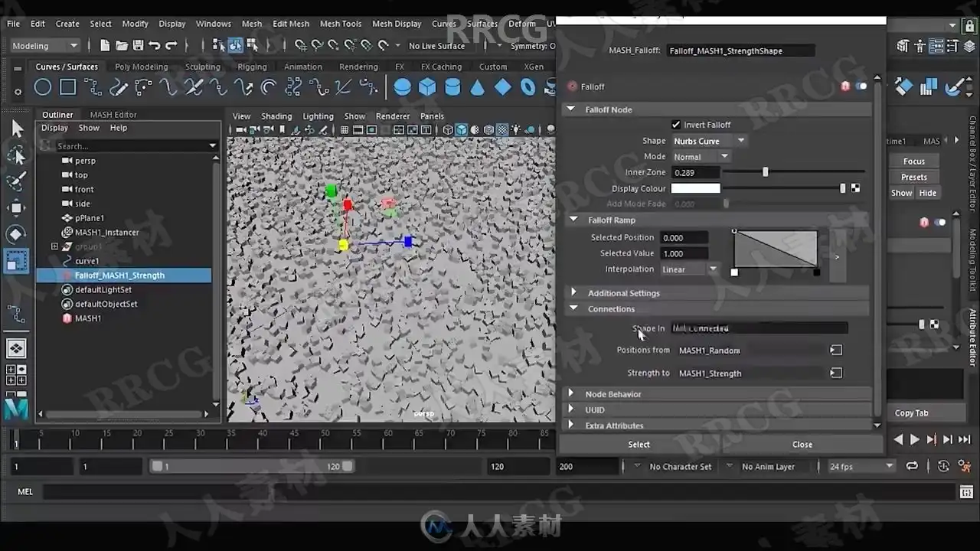The width and height of the screenshot is (980, 551).
Task: Pick the Pencil Curve tool in shelf
Action: (x=118, y=87)
